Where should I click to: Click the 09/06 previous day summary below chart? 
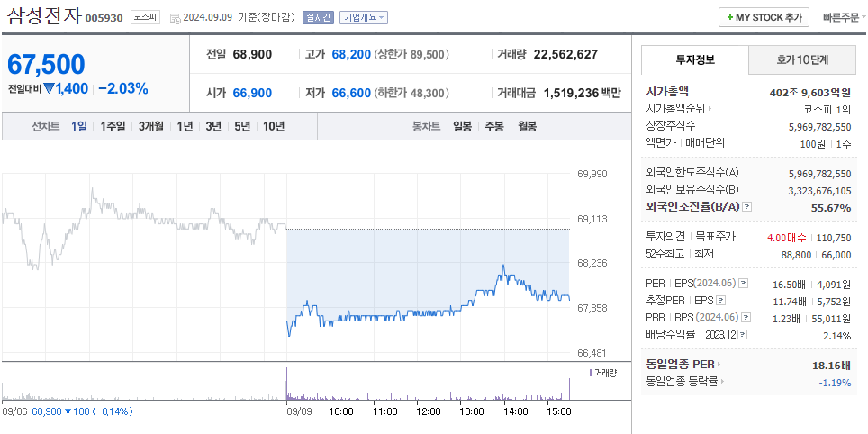click(68, 411)
